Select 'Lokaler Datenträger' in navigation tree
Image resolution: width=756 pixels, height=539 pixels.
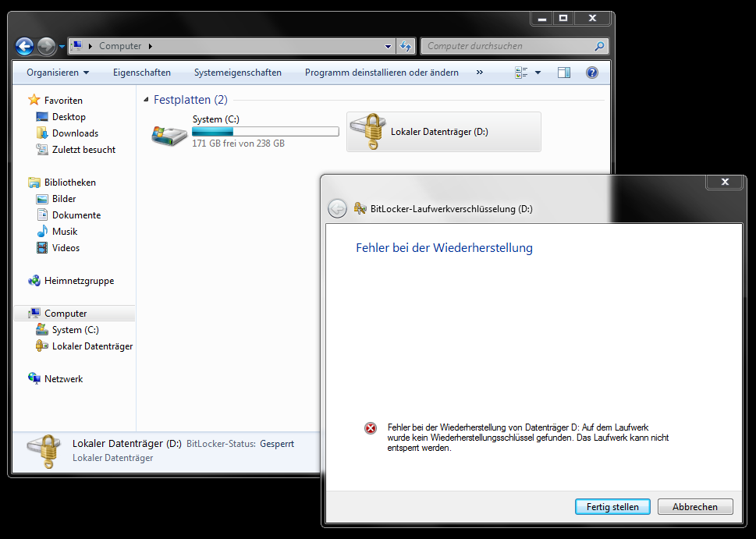tap(92, 346)
